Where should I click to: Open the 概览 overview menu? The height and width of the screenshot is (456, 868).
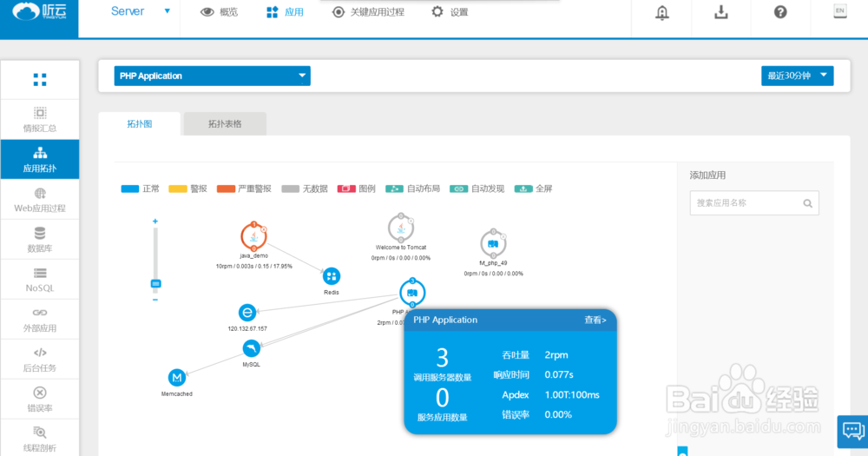click(220, 11)
